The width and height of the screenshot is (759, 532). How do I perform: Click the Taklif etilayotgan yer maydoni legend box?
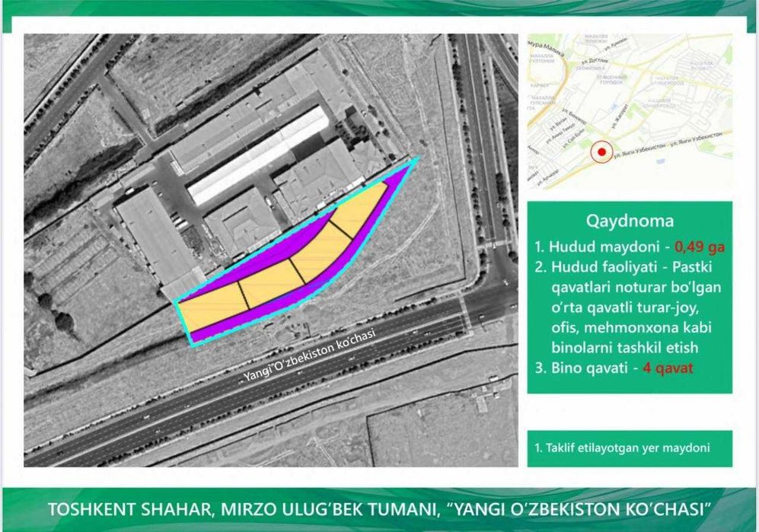[630, 448]
